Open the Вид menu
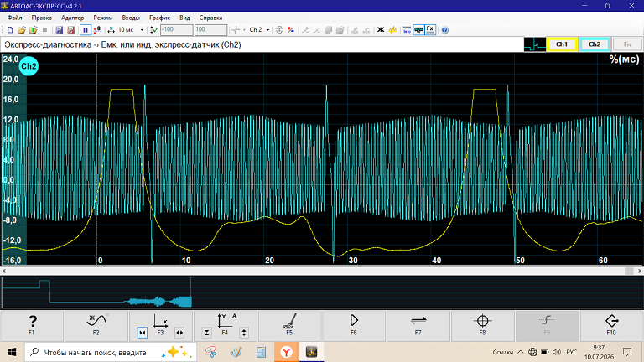The width and height of the screenshot is (644, 362). click(184, 18)
